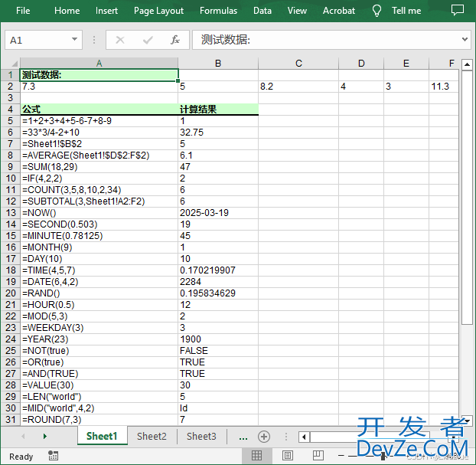476x465 pixels.
Task: Click the 公式 header cell
Action: click(x=99, y=109)
